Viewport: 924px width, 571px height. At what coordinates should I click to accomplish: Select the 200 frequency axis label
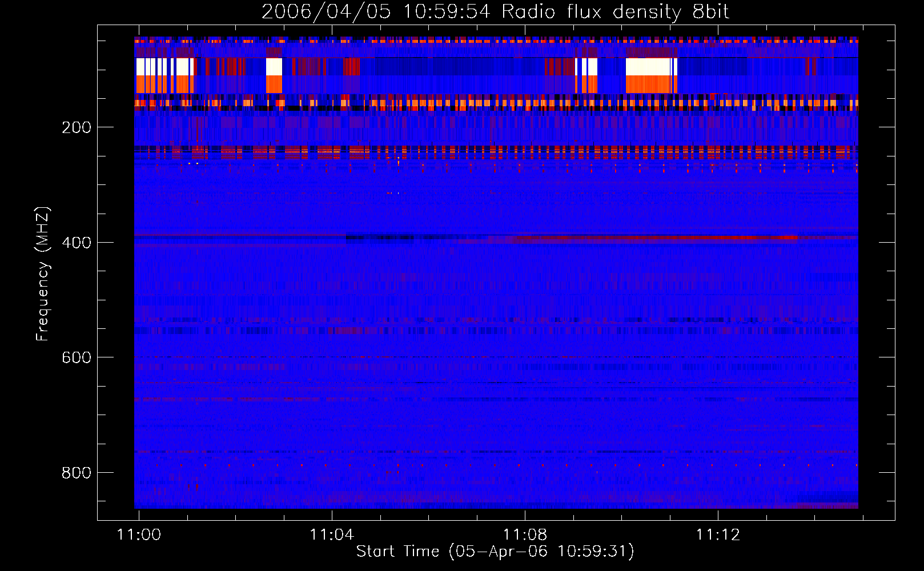pyautogui.click(x=77, y=127)
